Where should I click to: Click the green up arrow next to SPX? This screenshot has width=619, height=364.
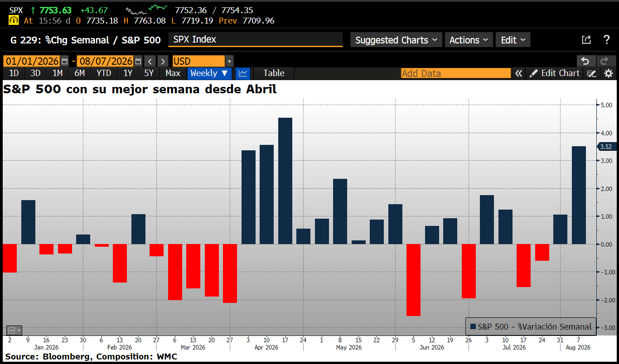point(33,10)
